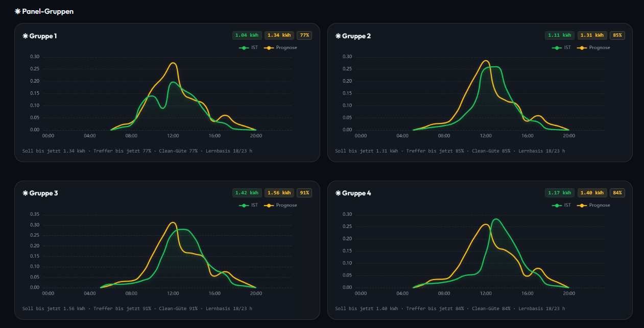Click the sun icon beside Panel-Gruppen heading
644x328 pixels.
[x=18, y=11]
